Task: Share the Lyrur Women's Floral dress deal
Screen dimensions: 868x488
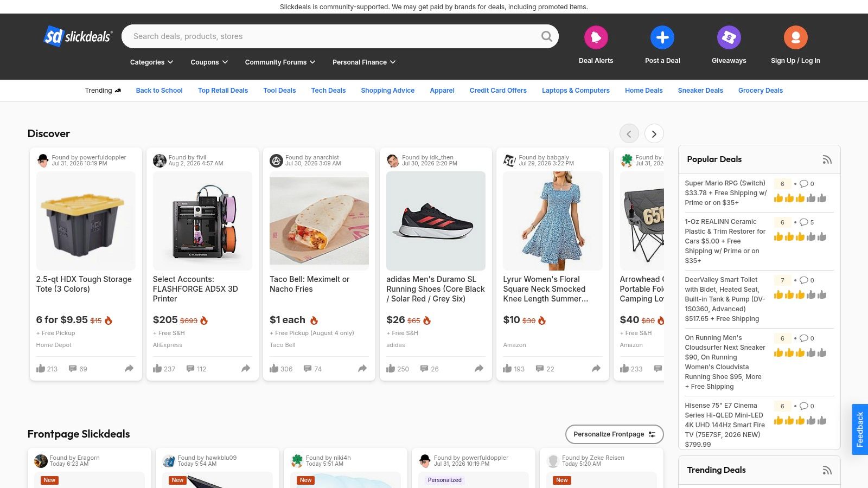Action: 596,369
